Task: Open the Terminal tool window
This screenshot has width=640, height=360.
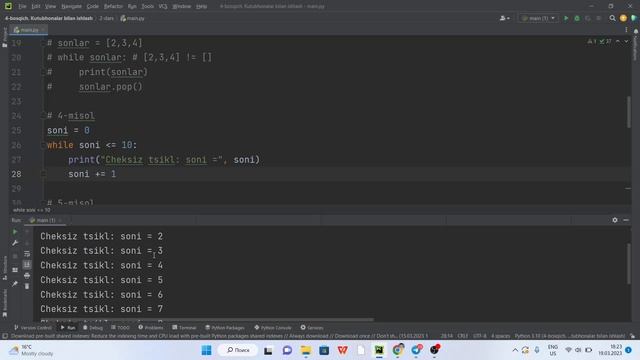Action: 184,327
